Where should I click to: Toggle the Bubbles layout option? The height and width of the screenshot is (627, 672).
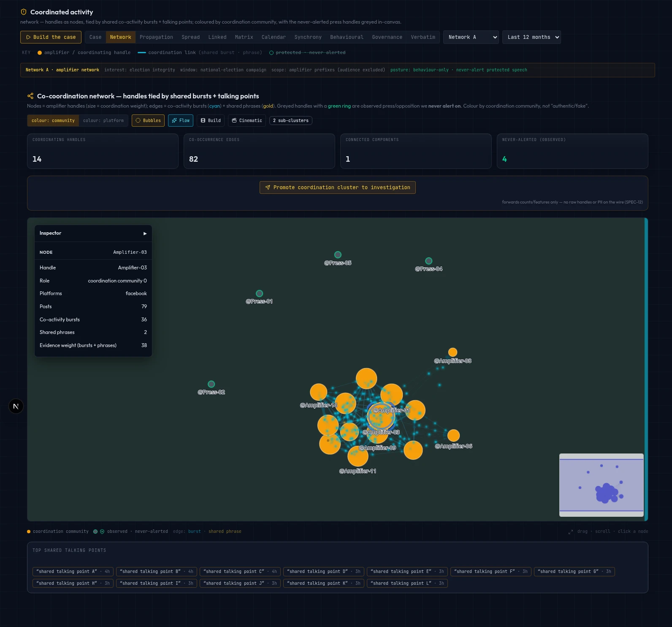coord(148,120)
